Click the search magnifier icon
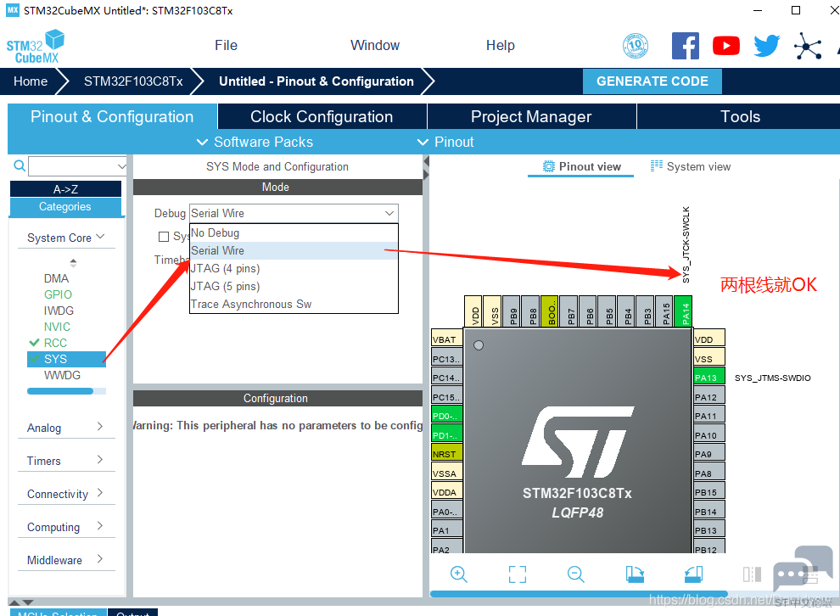840x616 pixels. pos(20,165)
